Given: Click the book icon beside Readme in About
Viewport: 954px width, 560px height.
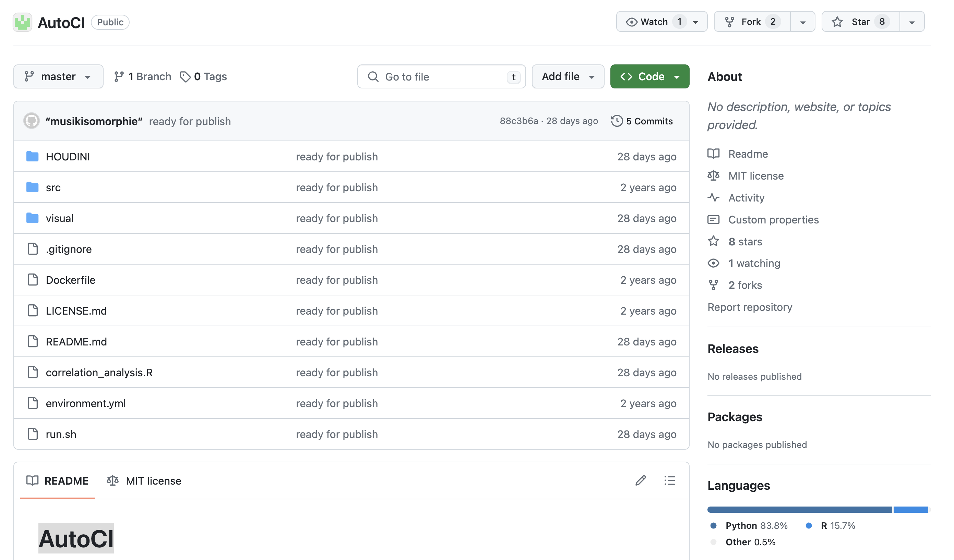Looking at the screenshot, I should (x=714, y=154).
